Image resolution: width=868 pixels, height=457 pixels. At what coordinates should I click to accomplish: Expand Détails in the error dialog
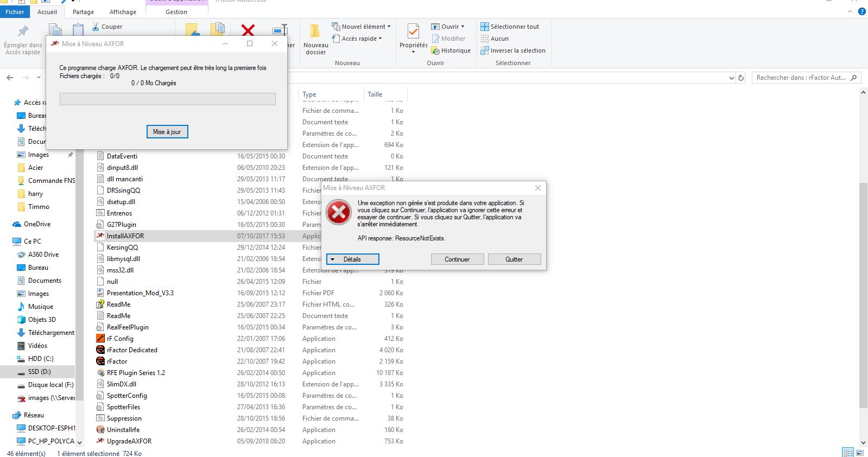[353, 259]
